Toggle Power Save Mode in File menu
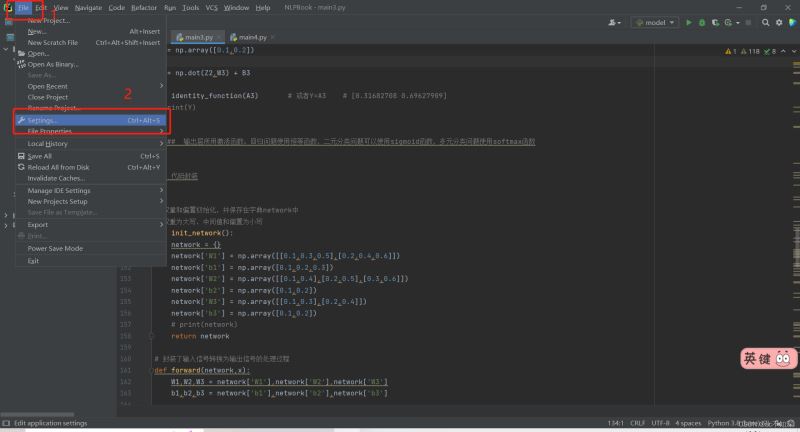 tap(91, 248)
